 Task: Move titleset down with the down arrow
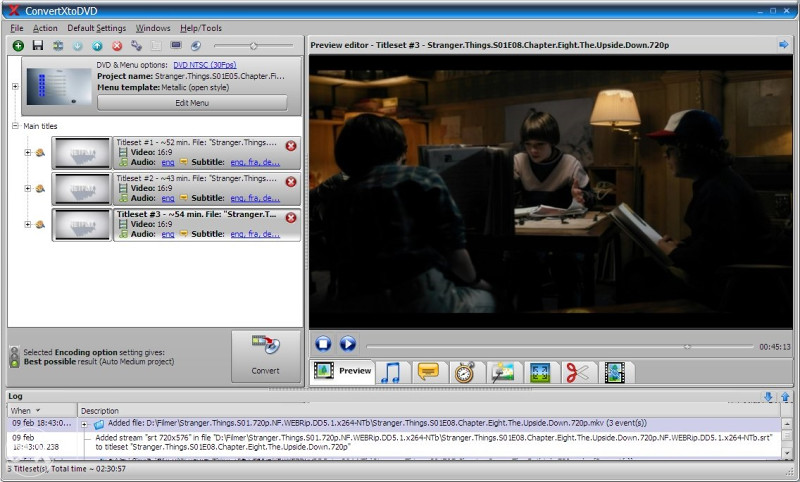(78, 46)
